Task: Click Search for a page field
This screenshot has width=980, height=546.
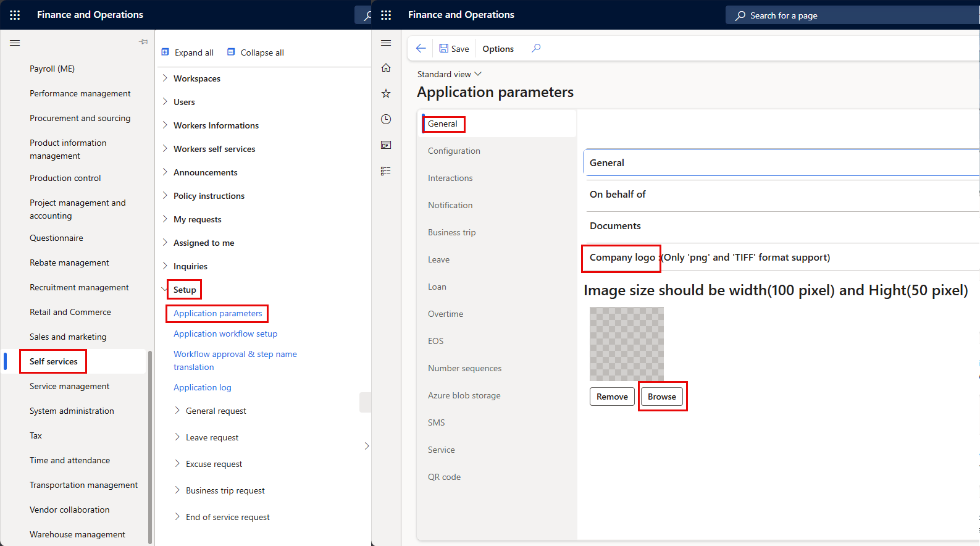Action: tap(852, 15)
